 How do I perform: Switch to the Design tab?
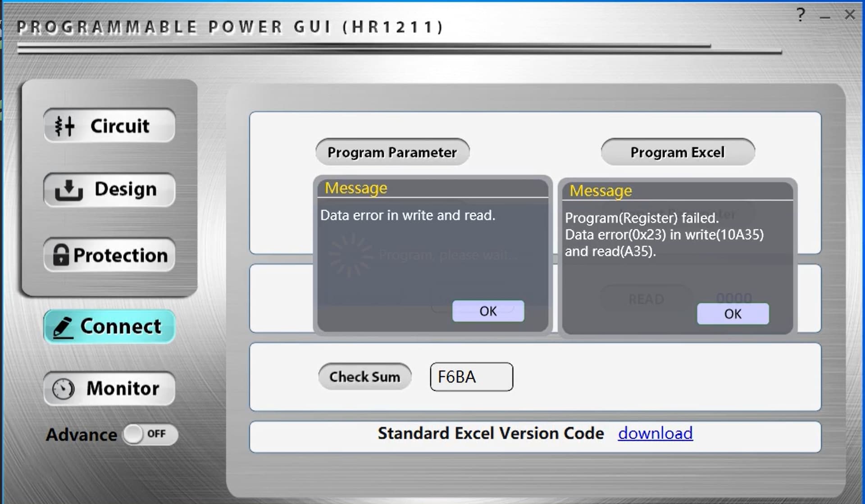tap(125, 190)
